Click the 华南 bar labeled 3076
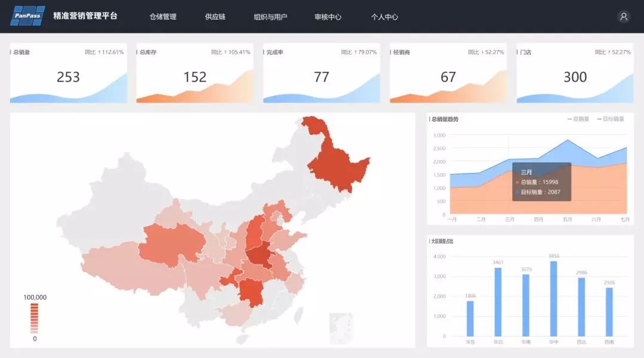This screenshot has width=644, height=358. point(526,305)
